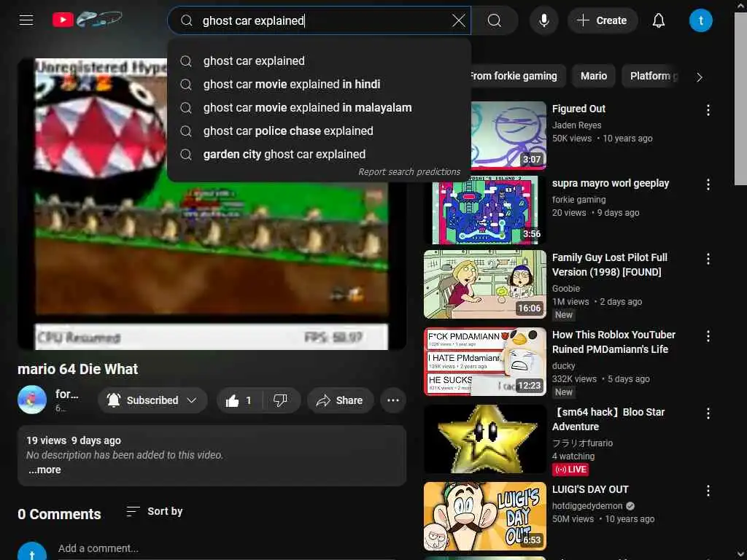Open 'supra mayro worl geeplay' thumbnail
Viewport: 747px width, 560px height.
click(x=485, y=210)
